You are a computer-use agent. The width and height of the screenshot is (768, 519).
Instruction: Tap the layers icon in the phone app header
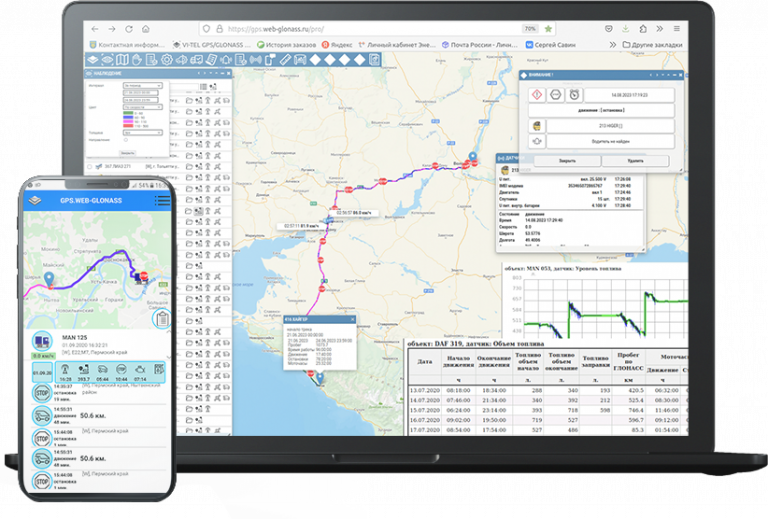pos(35,200)
